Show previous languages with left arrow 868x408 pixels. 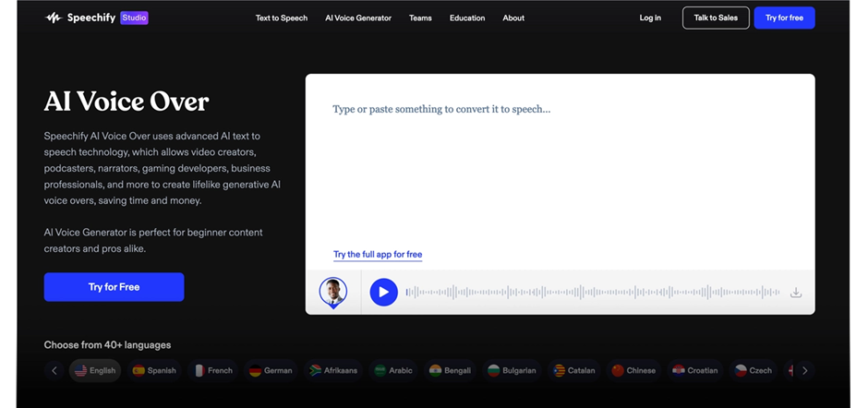click(54, 370)
